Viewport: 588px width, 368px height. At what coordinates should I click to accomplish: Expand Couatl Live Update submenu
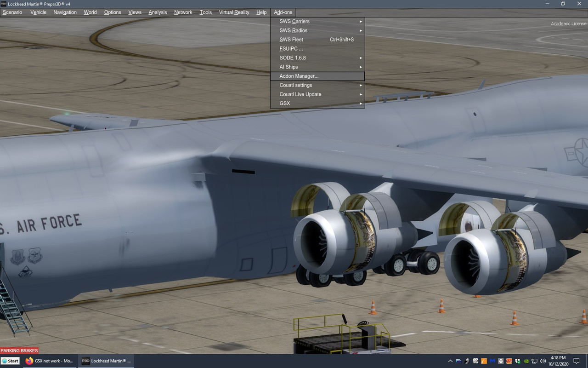coord(317,94)
